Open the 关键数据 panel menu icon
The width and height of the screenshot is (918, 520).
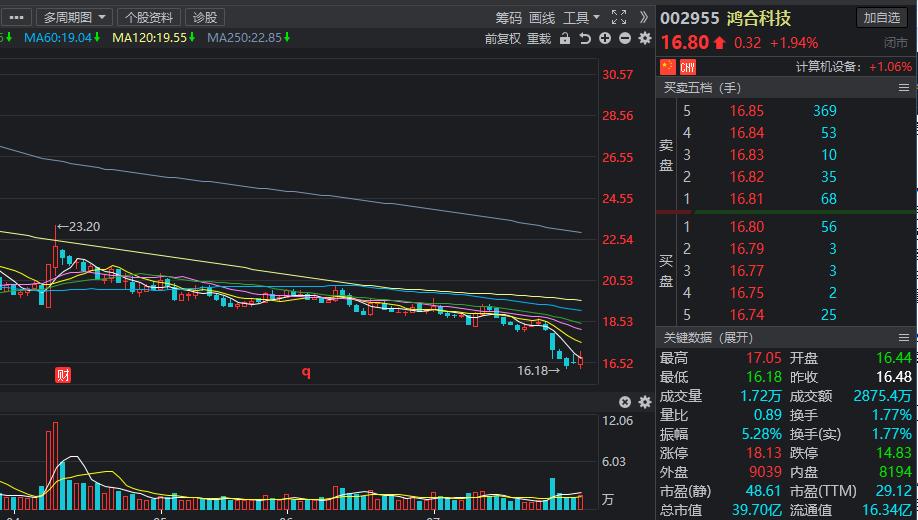pyautogui.click(x=904, y=337)
